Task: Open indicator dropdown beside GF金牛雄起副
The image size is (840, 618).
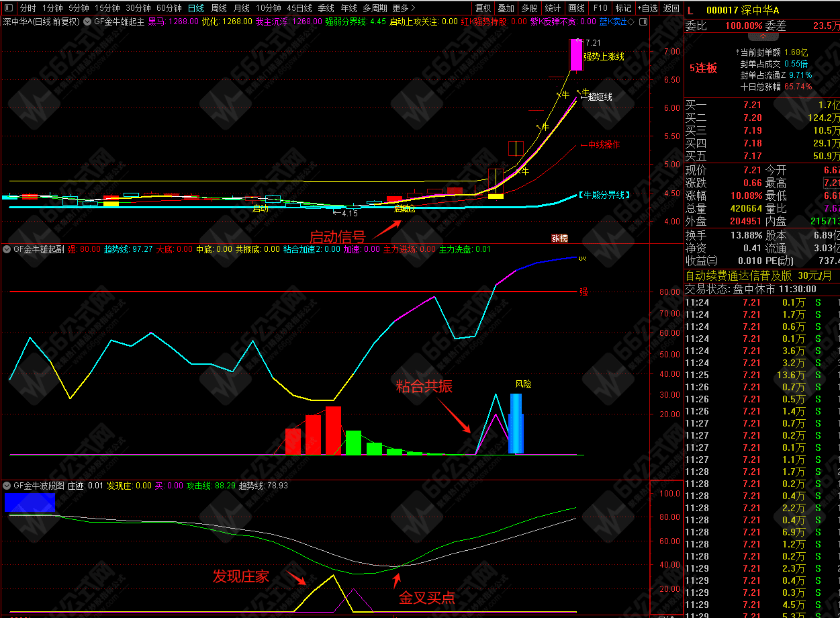Action: coord(7,249)
